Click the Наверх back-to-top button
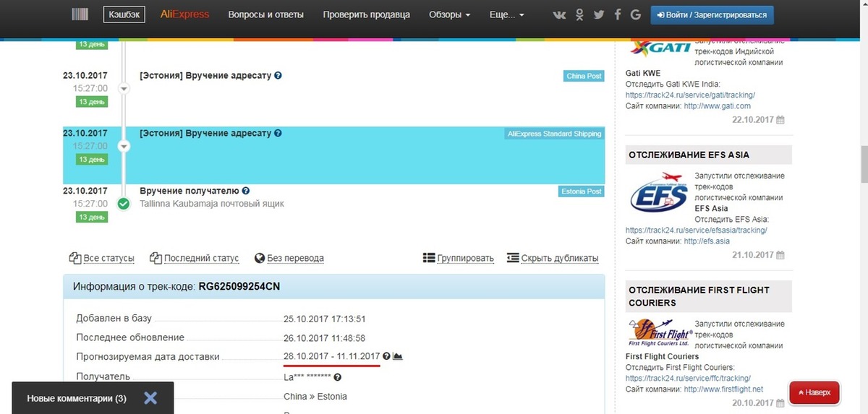This screenshot has width=868, height=414. coord(814,392)
